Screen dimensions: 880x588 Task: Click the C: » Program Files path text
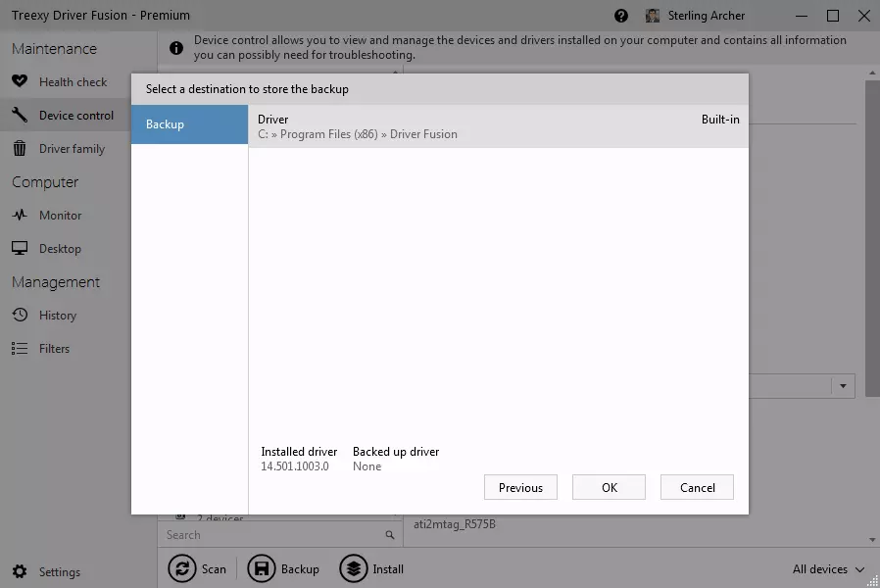coord(358,134)
